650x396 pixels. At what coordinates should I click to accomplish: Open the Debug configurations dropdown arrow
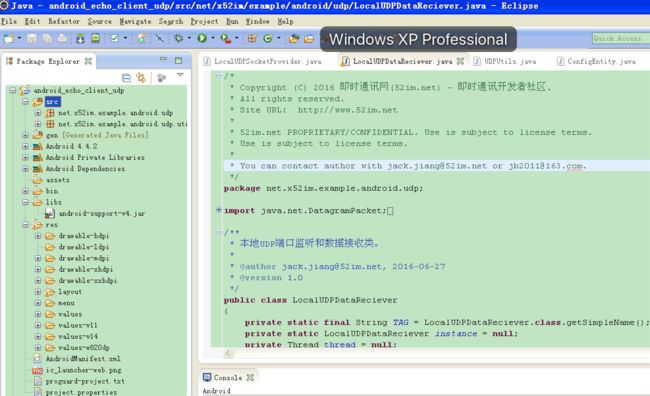[x=189, y=39]
